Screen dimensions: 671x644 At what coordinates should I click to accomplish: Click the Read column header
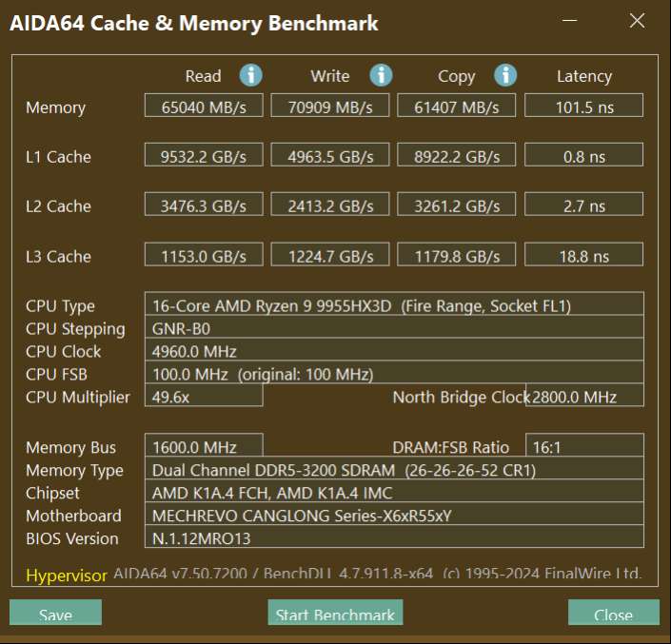204,76
